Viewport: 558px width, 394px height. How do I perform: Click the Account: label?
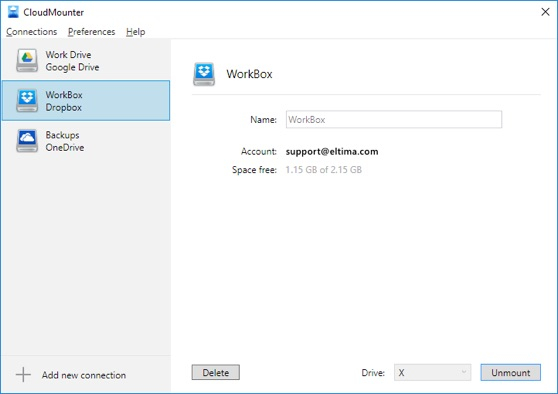click(259, 152)
